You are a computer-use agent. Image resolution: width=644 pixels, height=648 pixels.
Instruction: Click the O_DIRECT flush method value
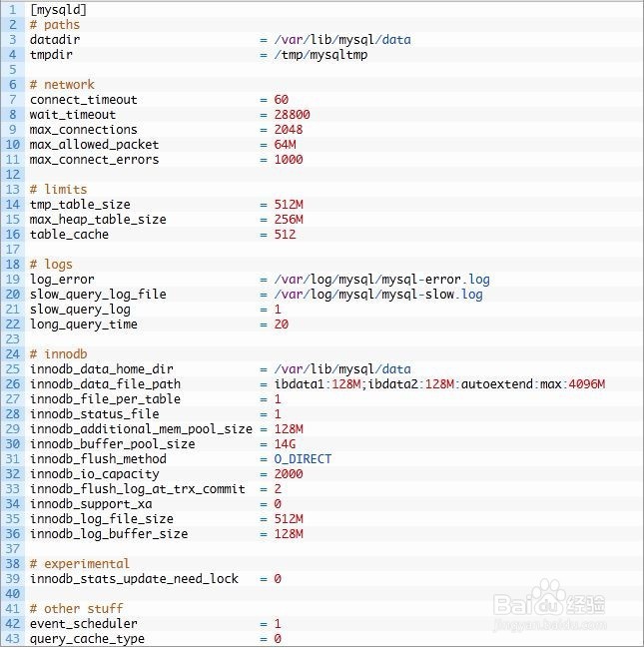click(303, 458)
